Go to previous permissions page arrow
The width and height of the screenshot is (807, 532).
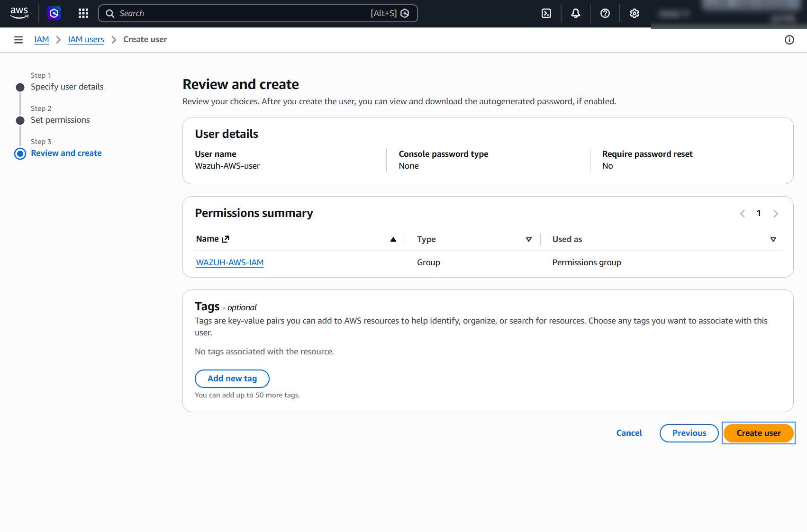click(x=743, y=214)
